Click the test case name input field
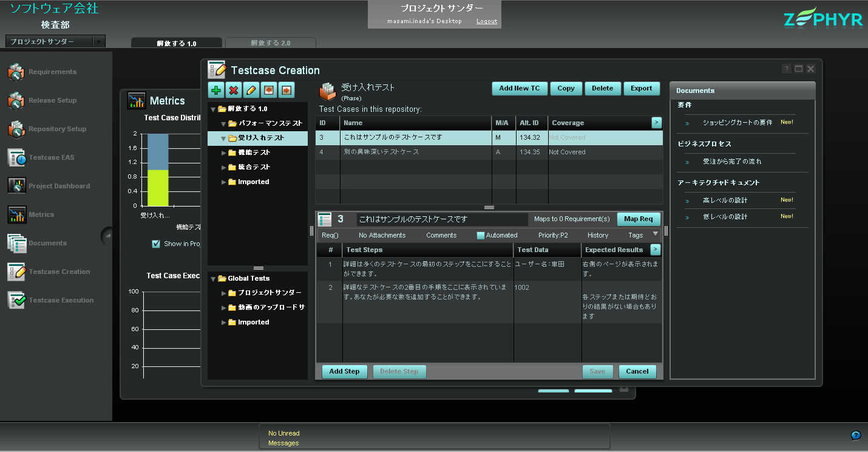Image resolution: width=868 pixels, height=452 pixels. [442, 219]
